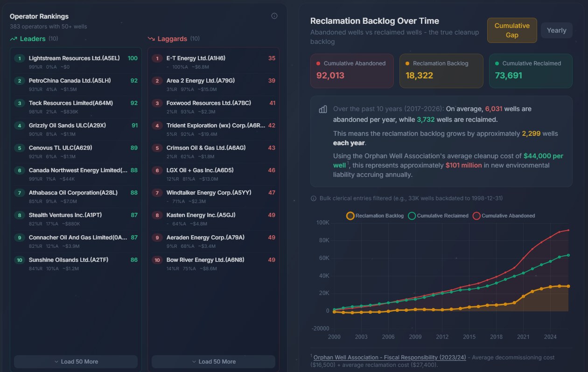Screen dimensions: 588x372
Task: Select Bow River Energy Ltd.(A6N8)
Action: (213, 264)
